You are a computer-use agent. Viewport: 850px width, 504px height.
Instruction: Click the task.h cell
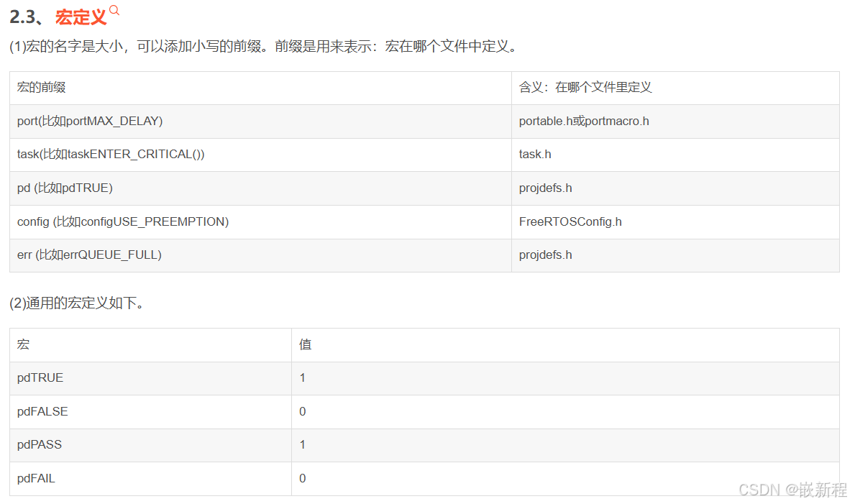pos(675,155)
